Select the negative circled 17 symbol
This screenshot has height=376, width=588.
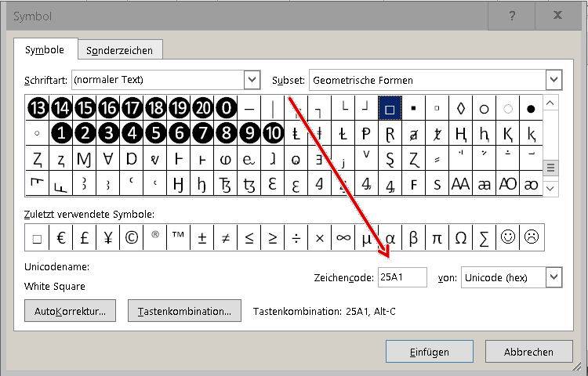(x=132, y=108)
